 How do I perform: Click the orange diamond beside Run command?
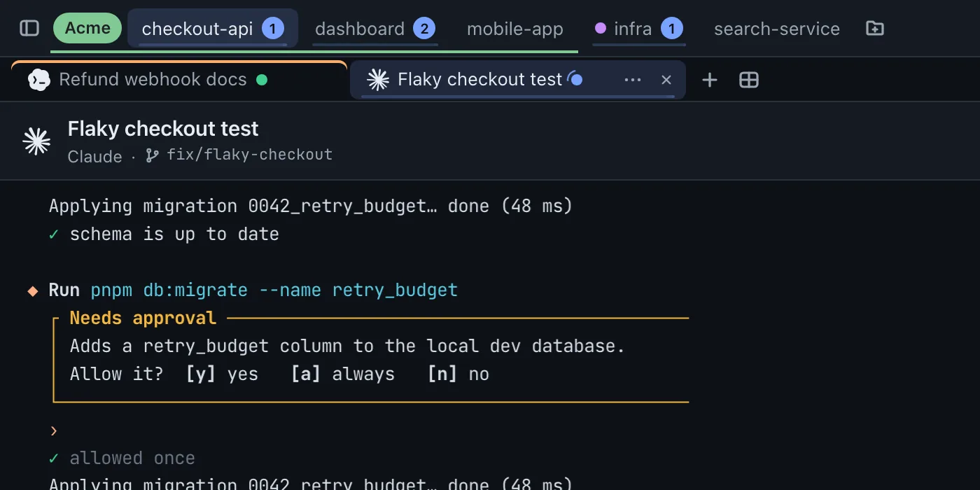pos(33,290)
